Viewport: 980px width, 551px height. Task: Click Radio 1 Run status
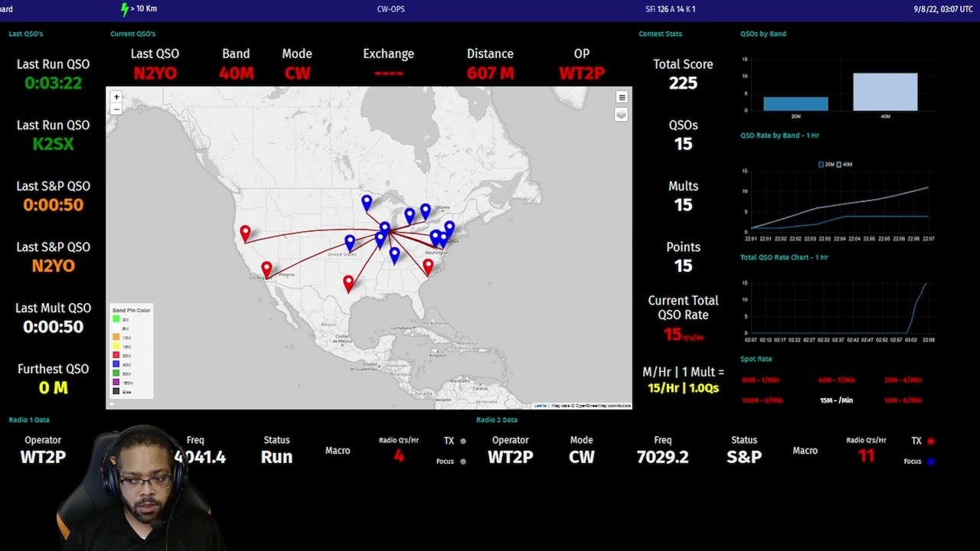tap(276, 457)
